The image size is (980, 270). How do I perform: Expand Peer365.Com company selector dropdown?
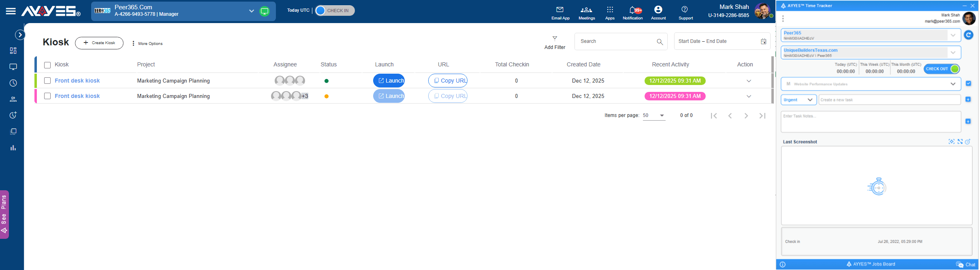click(x=251, y=11)
